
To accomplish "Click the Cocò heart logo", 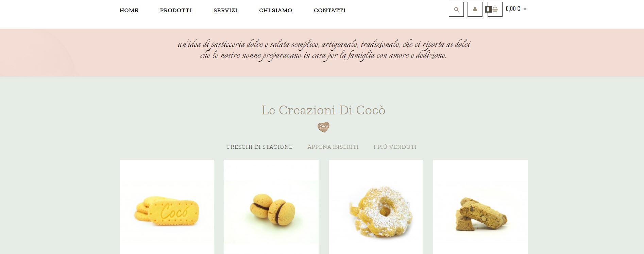I will pos(323,127).
